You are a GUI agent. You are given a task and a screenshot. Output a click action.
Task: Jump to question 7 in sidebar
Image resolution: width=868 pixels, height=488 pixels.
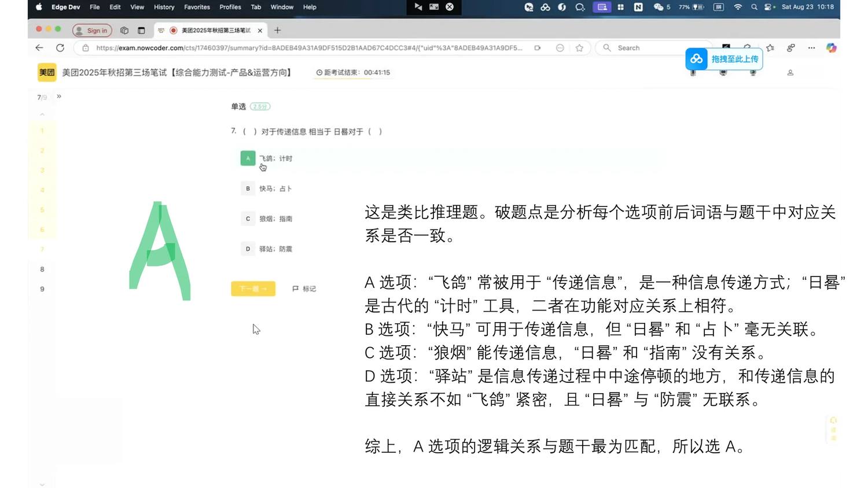42,249
